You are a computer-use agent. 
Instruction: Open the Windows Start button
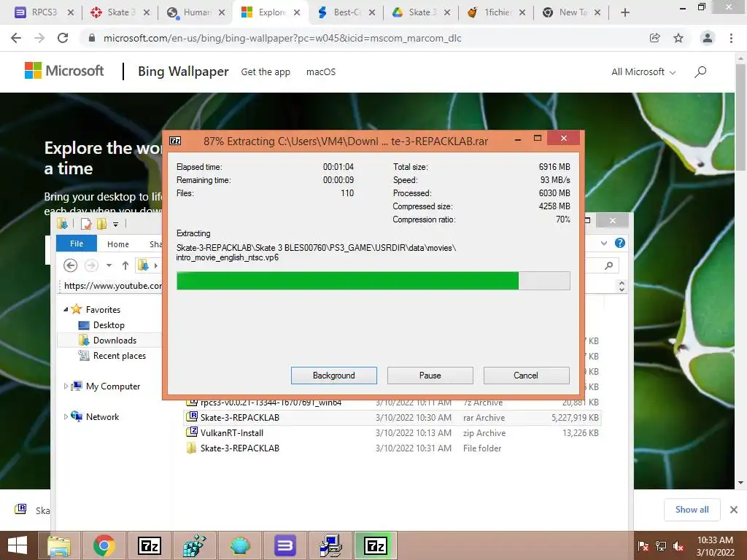pyautogui.click(x=18, y=545)
